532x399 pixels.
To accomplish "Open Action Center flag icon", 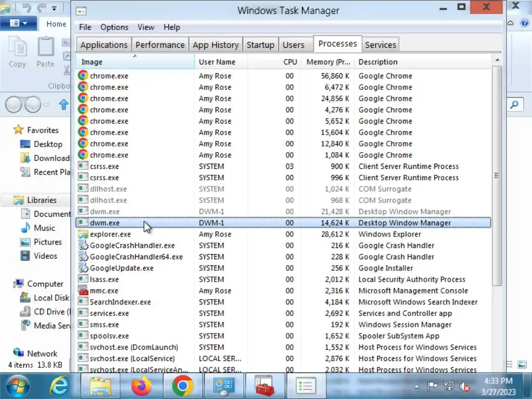I will pos(432,386).
